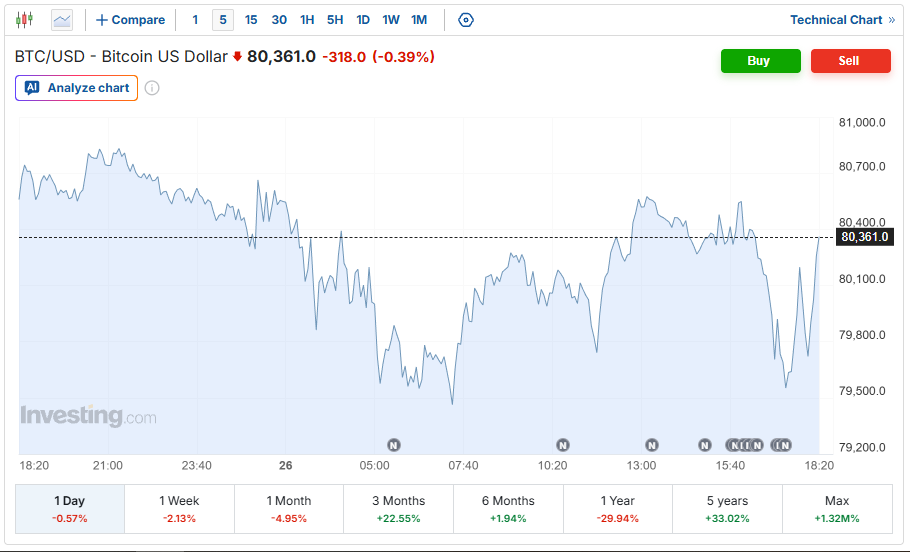This screenshot has height=552, width=910.
Task: Add a comparison with Compare
Action: 131,20
